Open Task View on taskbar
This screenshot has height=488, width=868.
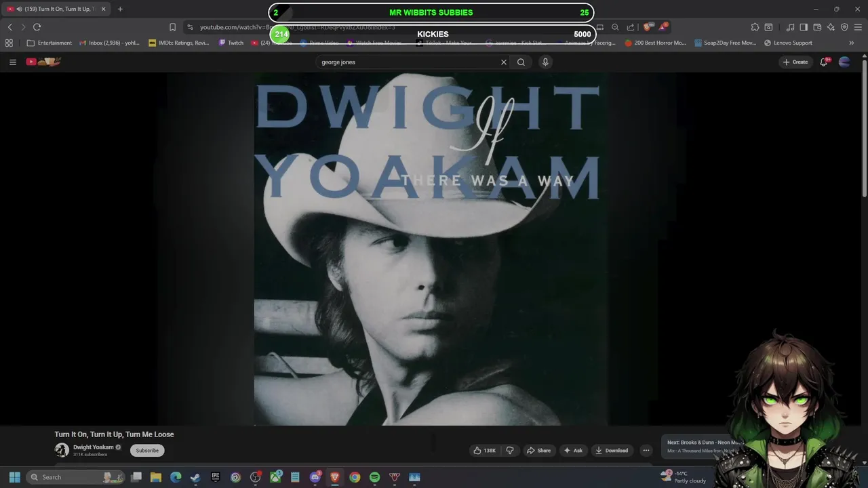(136, 477)
